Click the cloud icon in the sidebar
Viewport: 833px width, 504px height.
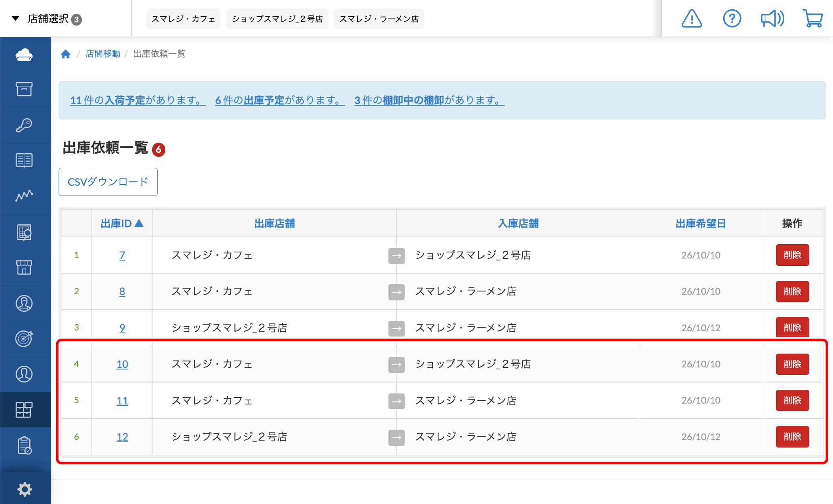coord(24,54)
